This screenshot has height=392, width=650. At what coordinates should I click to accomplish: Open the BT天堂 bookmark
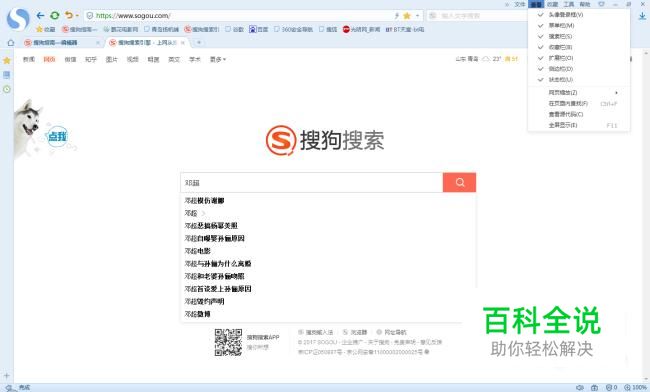405,29
